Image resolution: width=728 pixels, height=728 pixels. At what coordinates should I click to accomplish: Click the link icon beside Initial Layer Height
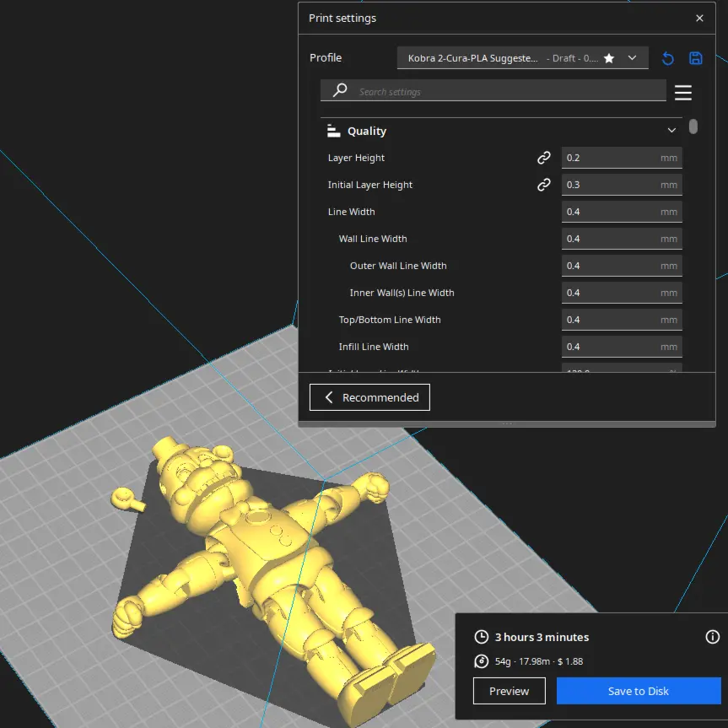[x=543, y=185]
